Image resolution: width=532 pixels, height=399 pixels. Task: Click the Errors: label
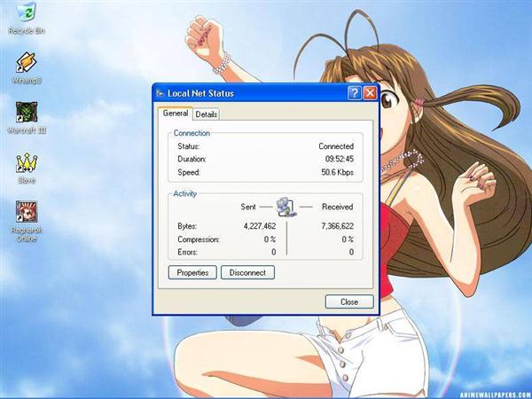(x=187, y=252)
